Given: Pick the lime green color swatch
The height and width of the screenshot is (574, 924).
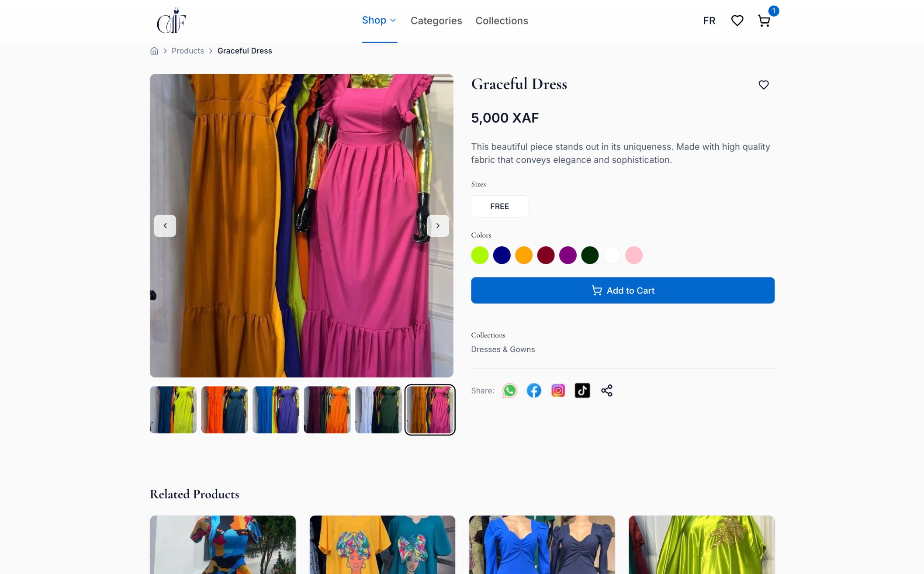Looking at the screenshot, I should point(480,255).
